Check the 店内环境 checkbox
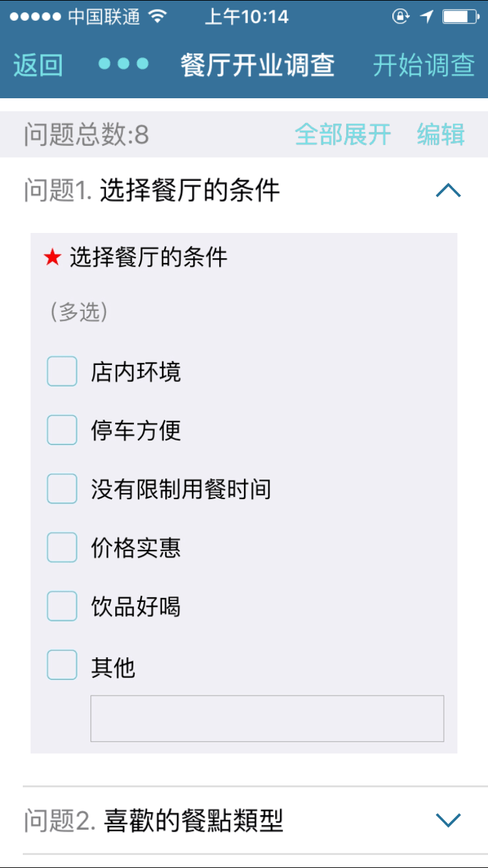The width and height of the screenshot is (488, 868). [62, 372]
